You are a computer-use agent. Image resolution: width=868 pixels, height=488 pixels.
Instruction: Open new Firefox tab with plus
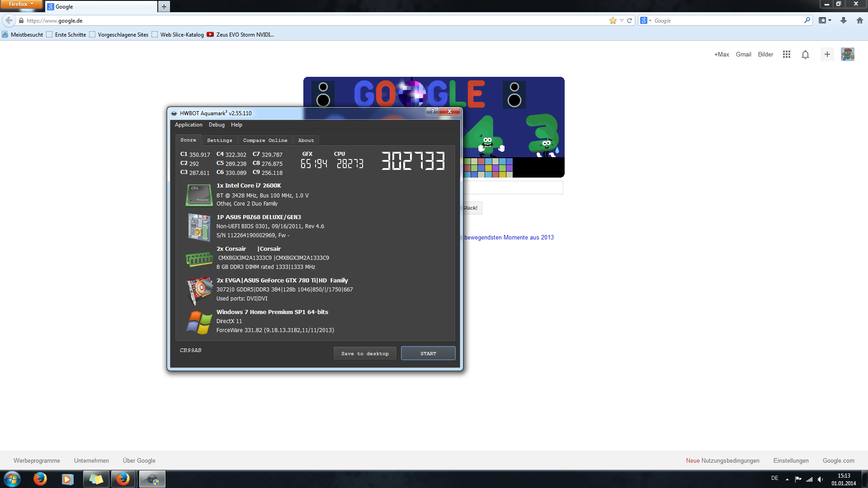point(164,6)
